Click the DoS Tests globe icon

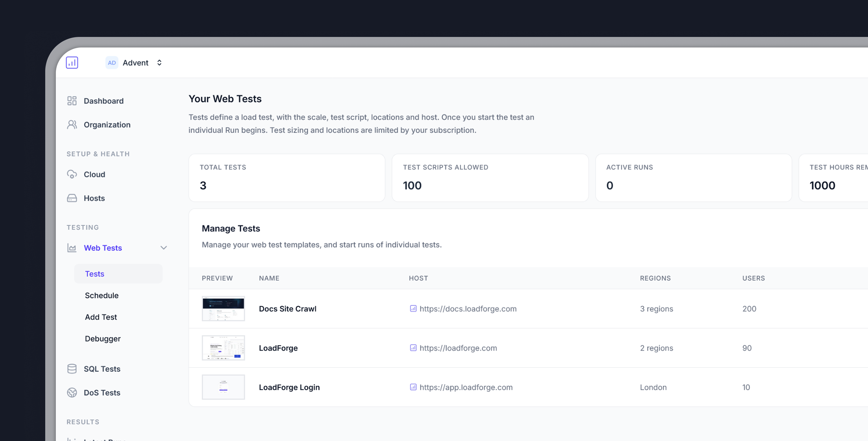pyautogui.click(x=72, y=392)
